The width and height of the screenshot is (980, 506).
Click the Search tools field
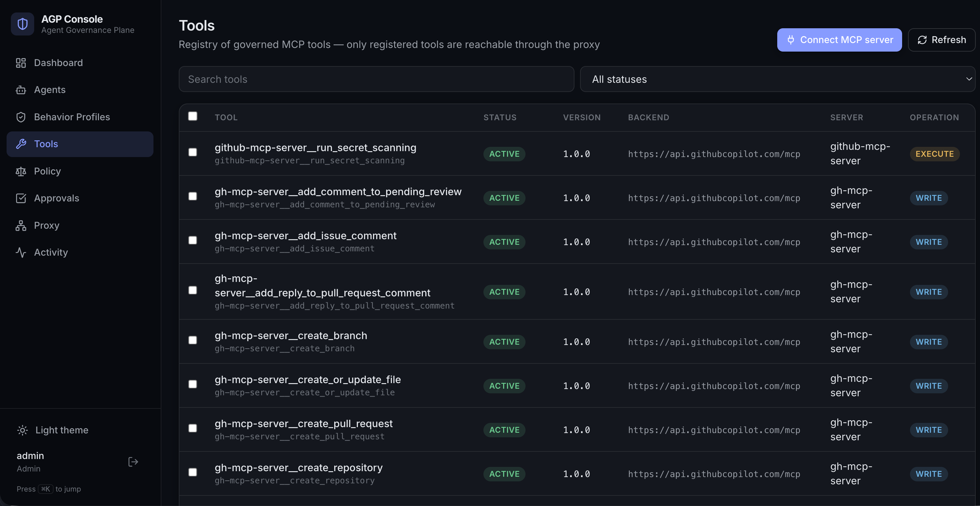376,79
